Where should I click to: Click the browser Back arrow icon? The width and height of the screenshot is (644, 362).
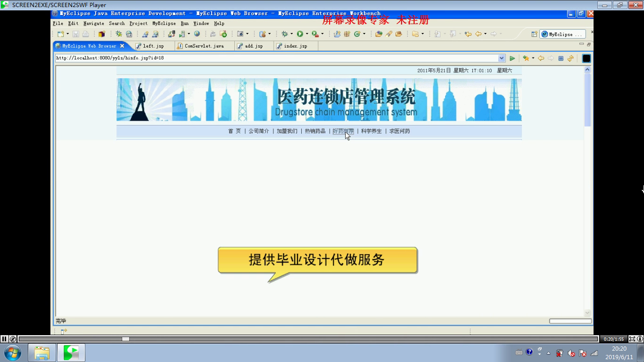tap(541, 58)
